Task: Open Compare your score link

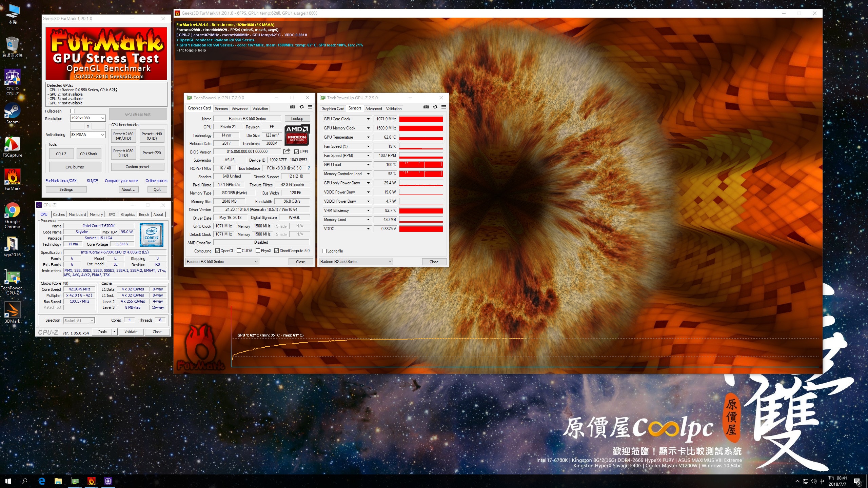Action: tap(121, 181)
